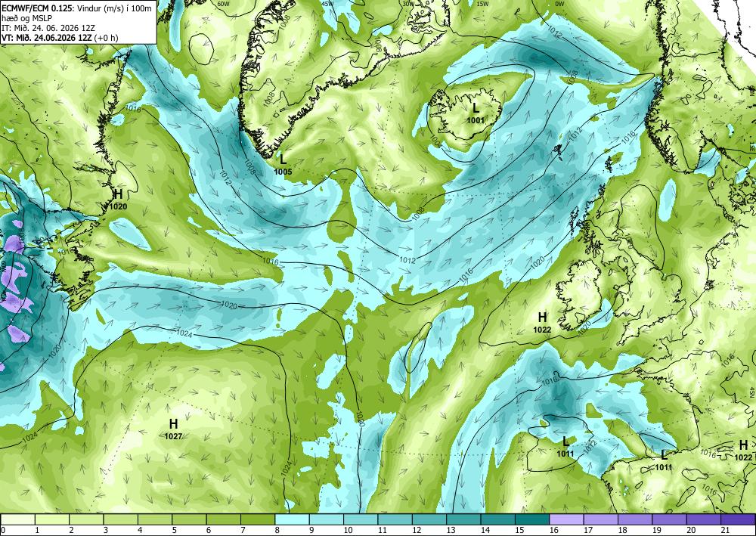Click the 60W longitude label
Image resolution: width=756 pixels, height=536 pixels.
pyautogui.click(x=223, y=3)
